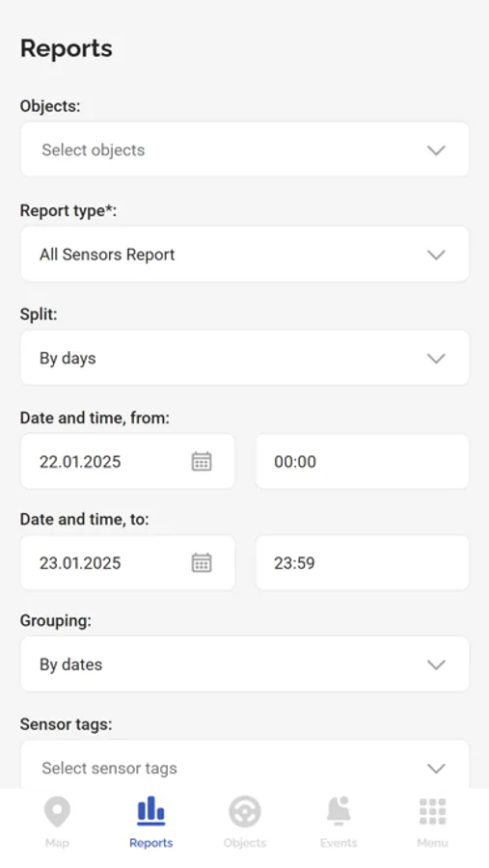
Task: Expand the Select sensor tags dropdown
Action: [x=245, y=766]
